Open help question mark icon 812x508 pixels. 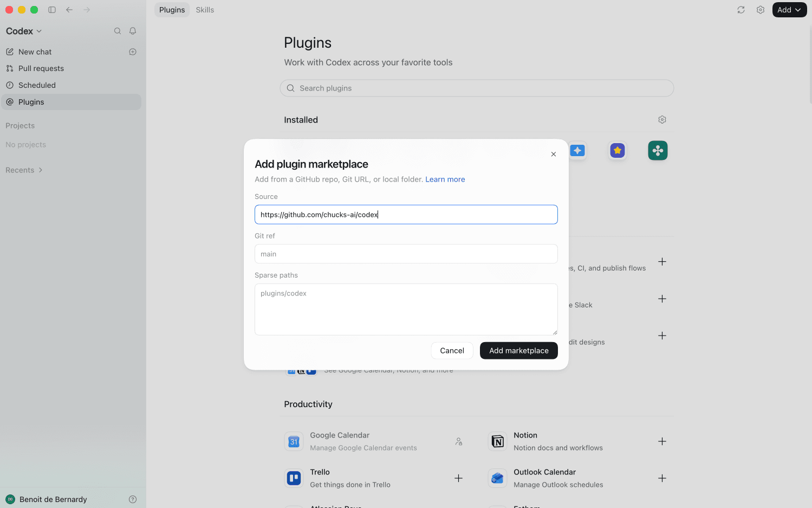[x=133, y=499]
